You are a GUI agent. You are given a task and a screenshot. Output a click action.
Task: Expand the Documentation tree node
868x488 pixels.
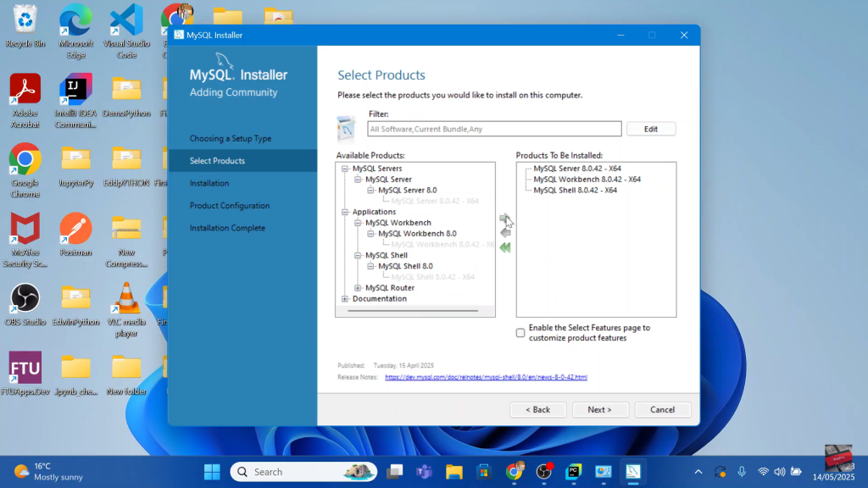tap(345, 299)
